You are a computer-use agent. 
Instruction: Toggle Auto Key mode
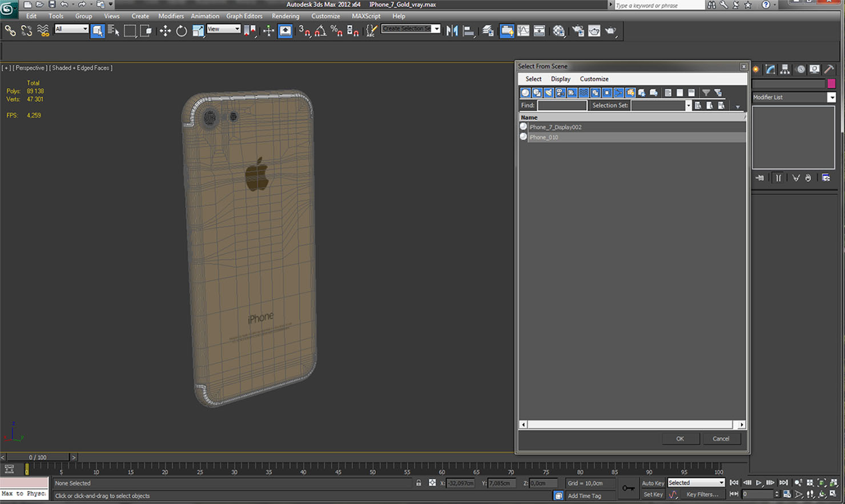pos(653,483)
